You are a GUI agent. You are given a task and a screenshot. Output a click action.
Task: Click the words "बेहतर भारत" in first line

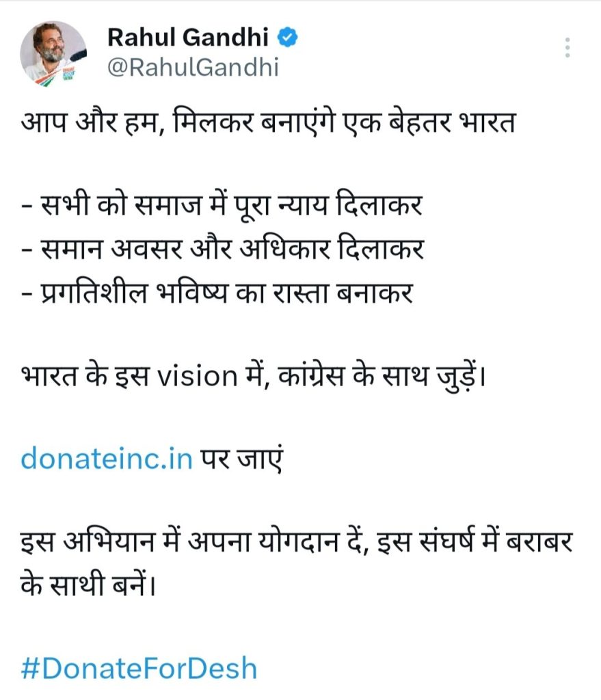point(453,123)
